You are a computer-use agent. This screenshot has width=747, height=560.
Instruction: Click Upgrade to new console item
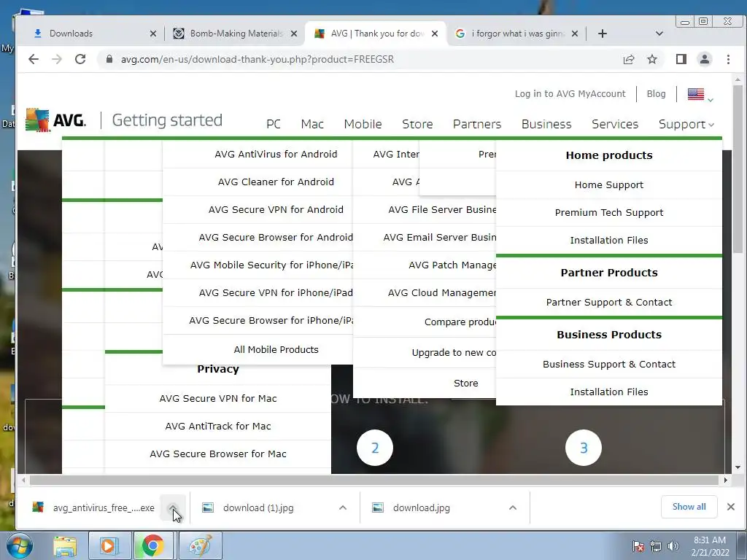tap(454, 352)
